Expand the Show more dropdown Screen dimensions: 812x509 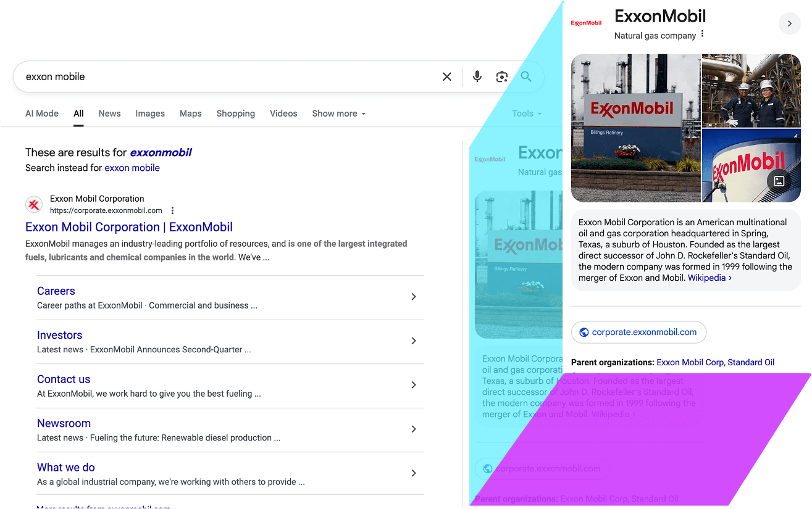(x=339, y=114)
